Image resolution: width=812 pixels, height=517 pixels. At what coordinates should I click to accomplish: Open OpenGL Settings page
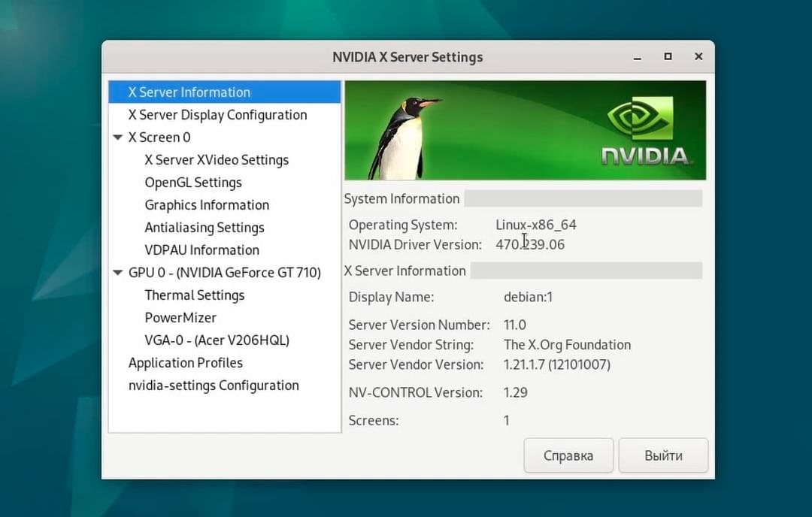click(193, 183)
